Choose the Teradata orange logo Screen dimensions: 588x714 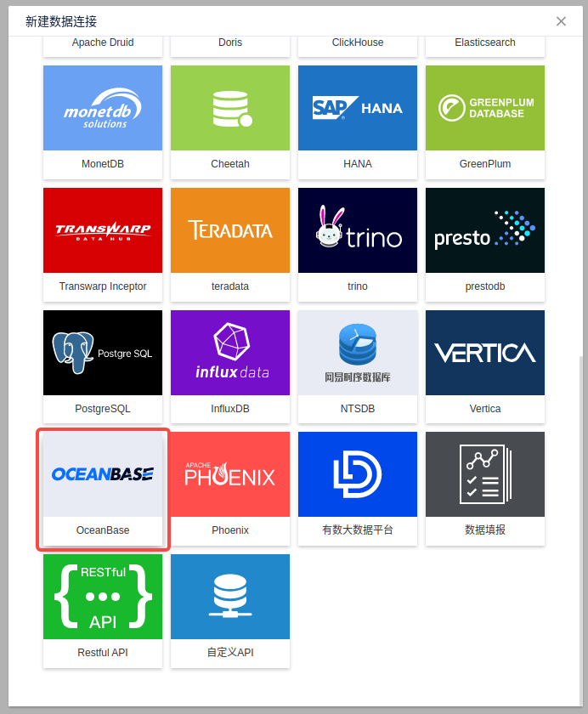coord(230,230)
